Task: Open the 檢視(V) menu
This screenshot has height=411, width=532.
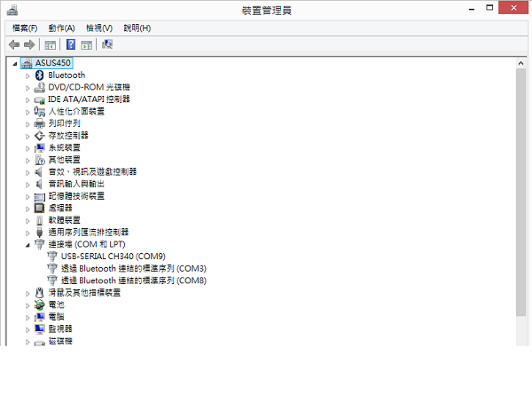Action: click(x=99, y=28)
